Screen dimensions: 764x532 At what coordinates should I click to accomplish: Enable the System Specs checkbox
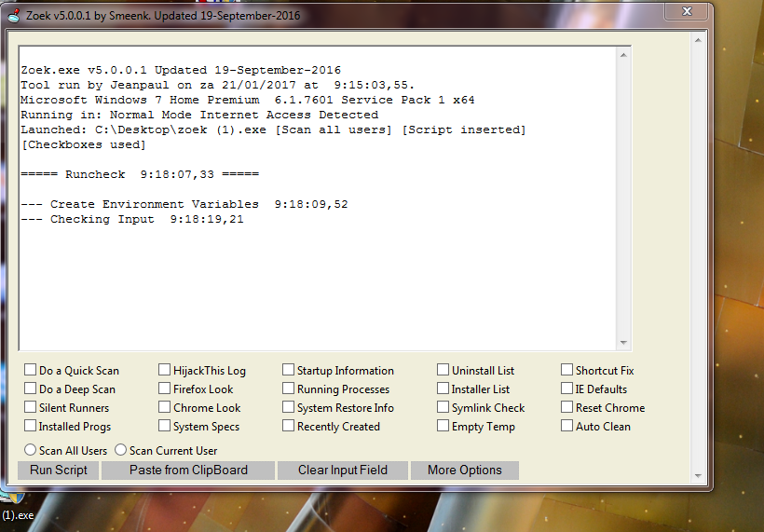pyautogui.click(x=164, y=425)
